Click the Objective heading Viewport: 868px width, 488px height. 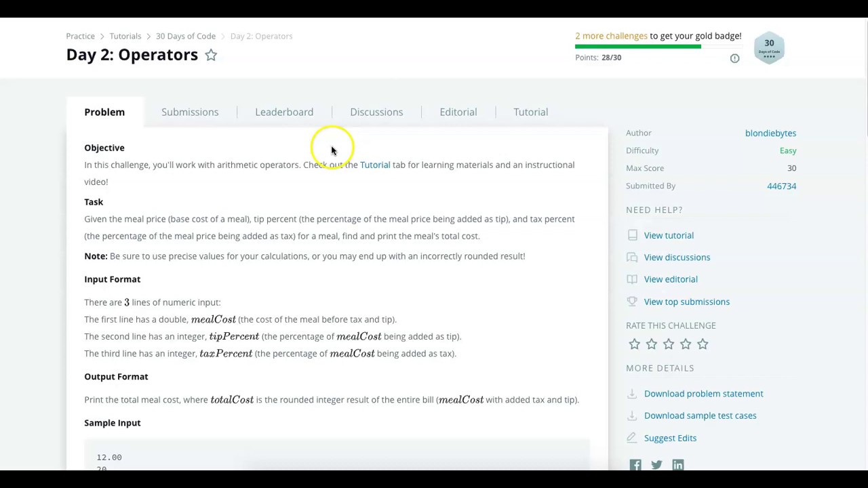pyautogui.click(x=104, y=148)
